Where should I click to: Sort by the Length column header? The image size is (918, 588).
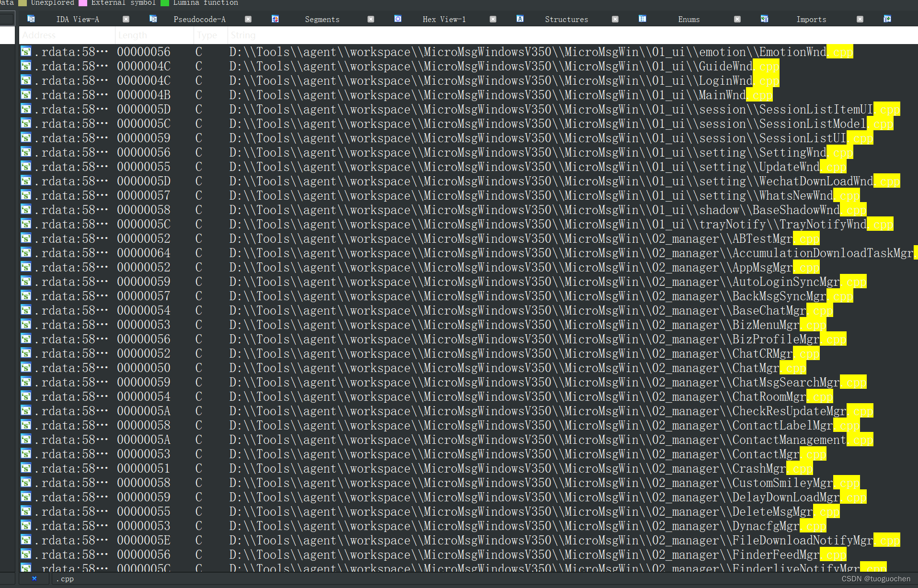tap(154, 35)
